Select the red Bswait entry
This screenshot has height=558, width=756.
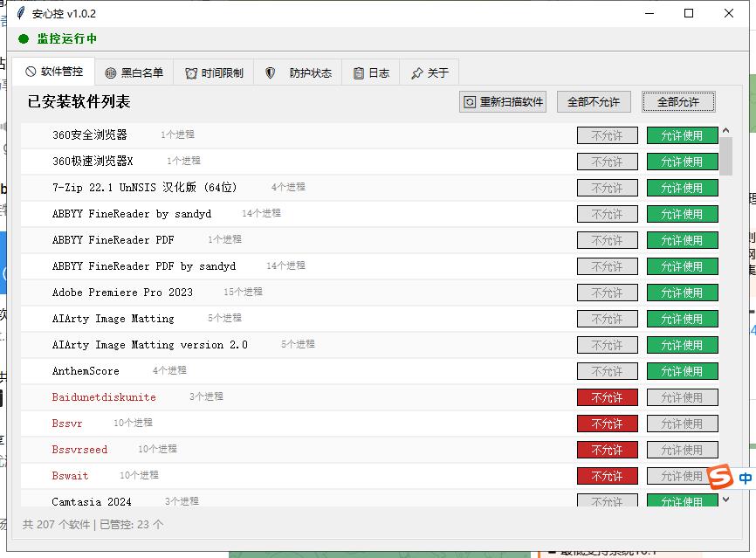tap(71, 476)
